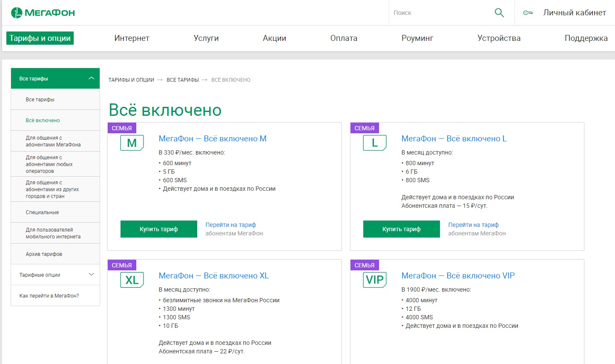Select абонентами из других городов и стран
The image size is (615, 364).
pos(55,189)
